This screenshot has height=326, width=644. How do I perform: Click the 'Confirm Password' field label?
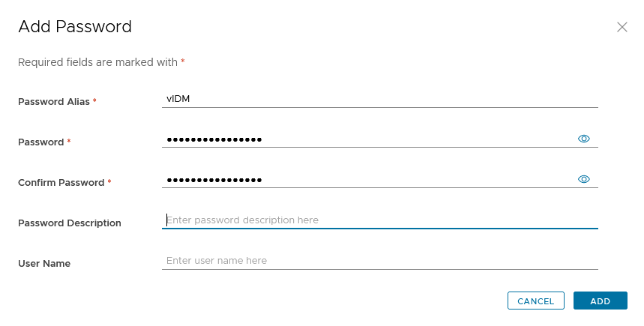click(x=61, y=183)
